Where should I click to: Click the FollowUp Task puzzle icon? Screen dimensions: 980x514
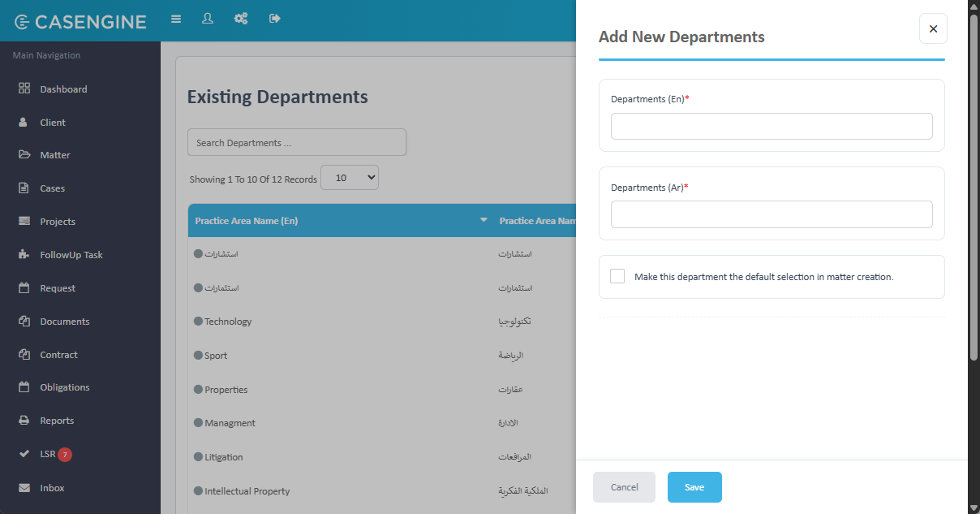(24, 254)
